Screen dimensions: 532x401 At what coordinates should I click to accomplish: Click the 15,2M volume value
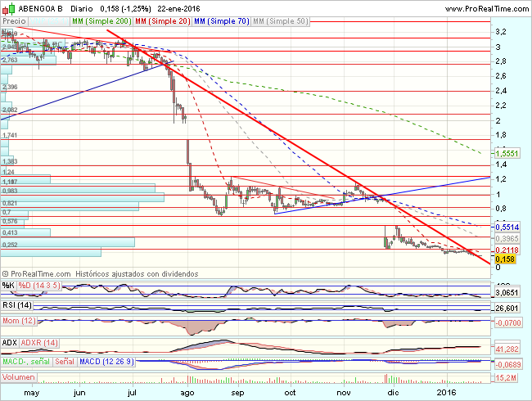pyautogui.click(x=506, y=377)
